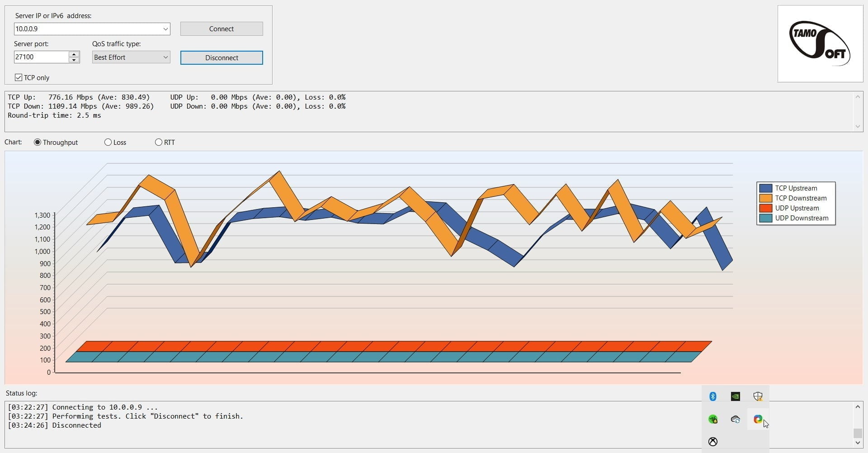Image resolution: width=868 pixels, height=453 pixels.
Task: Click the TamoSoft logo
Action: 820,44
